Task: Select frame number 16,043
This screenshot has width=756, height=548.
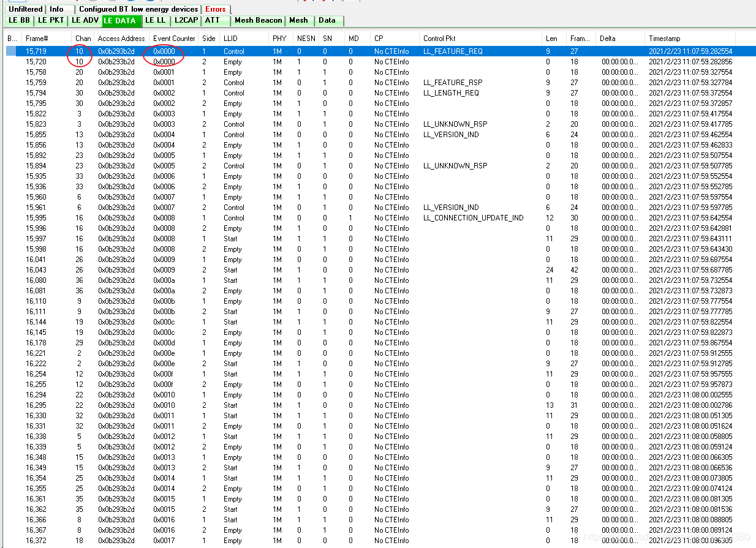Action: 36,270
